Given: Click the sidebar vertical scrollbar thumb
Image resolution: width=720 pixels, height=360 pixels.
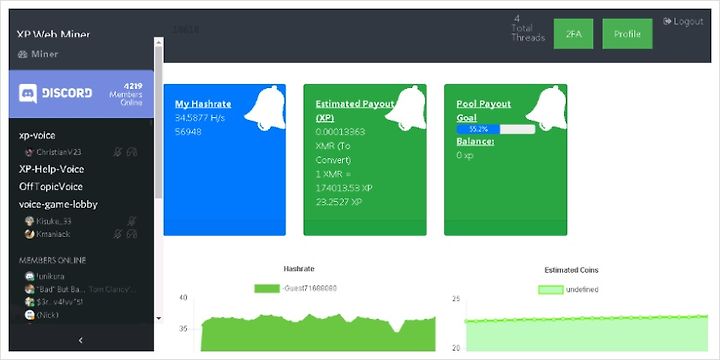Looking at the screenshot, I should [x=158, y=122].
